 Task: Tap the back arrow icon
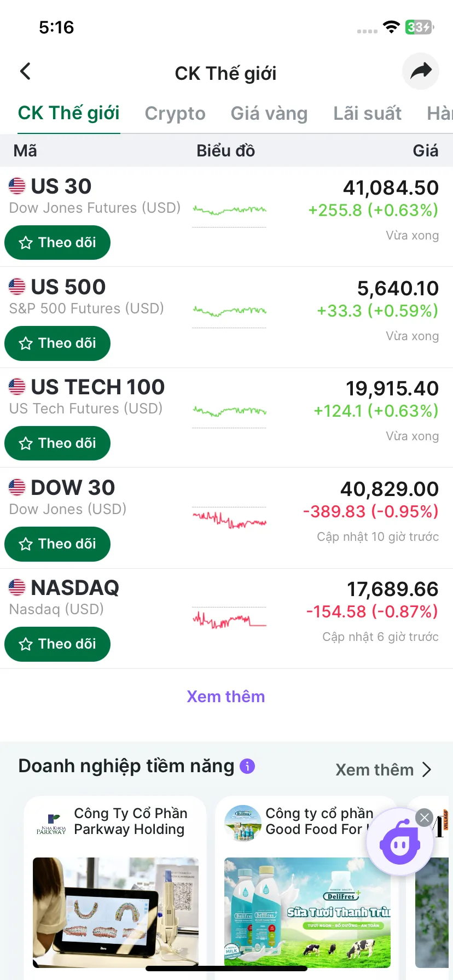25,71
